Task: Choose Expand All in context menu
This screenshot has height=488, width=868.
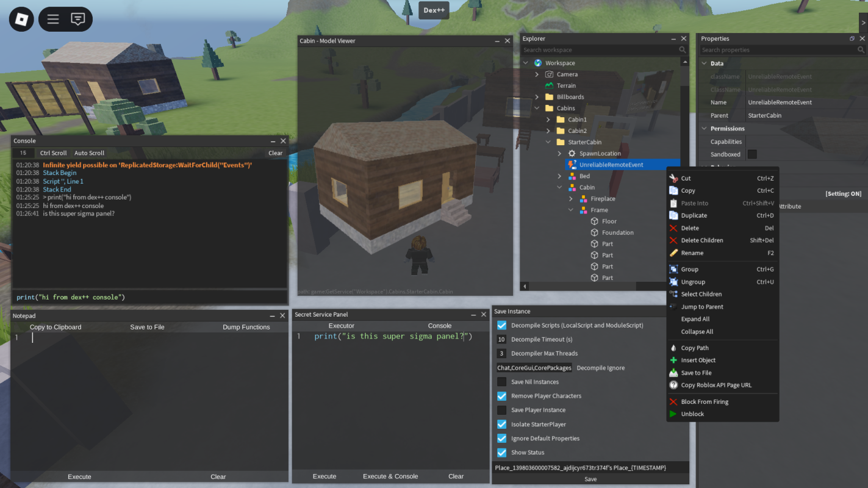Action: click(723, 319)
